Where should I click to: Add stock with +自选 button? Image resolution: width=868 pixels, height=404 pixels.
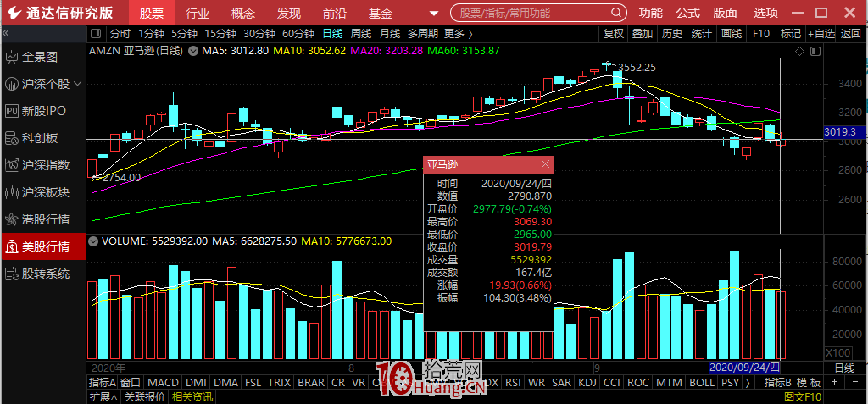[821, 34]
